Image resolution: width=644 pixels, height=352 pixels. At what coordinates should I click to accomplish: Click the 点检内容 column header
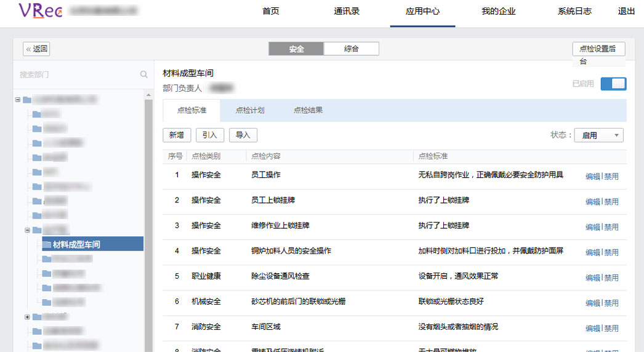coord(266,156)
